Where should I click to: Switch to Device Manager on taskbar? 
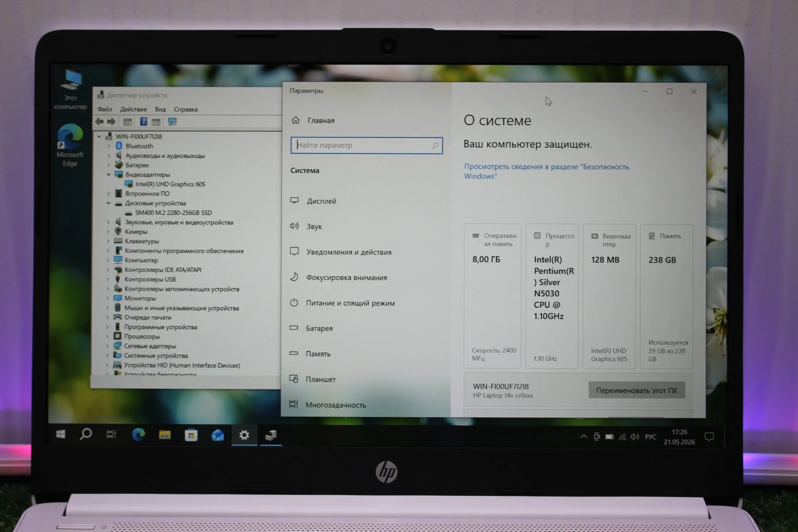(x=271, y=435)
